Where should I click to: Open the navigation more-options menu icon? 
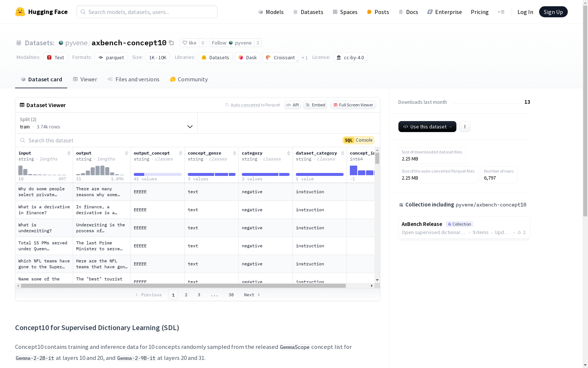[501, 12]
